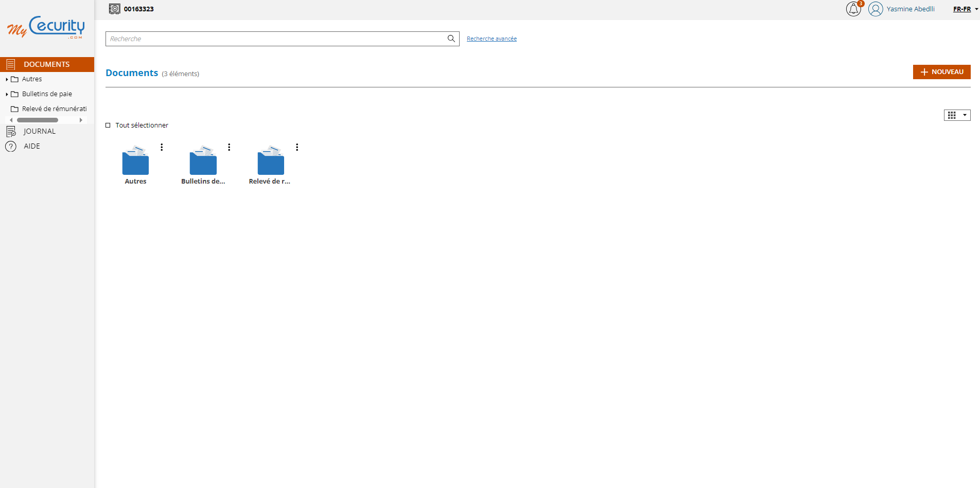Click the sidebar horizontal scrollbar right arrow
The height and width of the screenshot is (488, 980).
[81, 120]
